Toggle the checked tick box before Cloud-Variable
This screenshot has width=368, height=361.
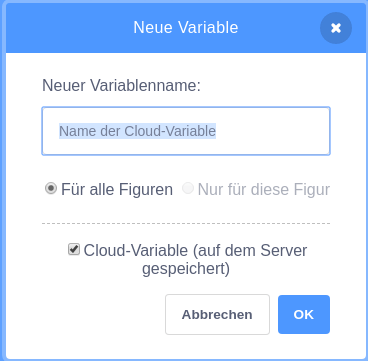click(74, 249)
